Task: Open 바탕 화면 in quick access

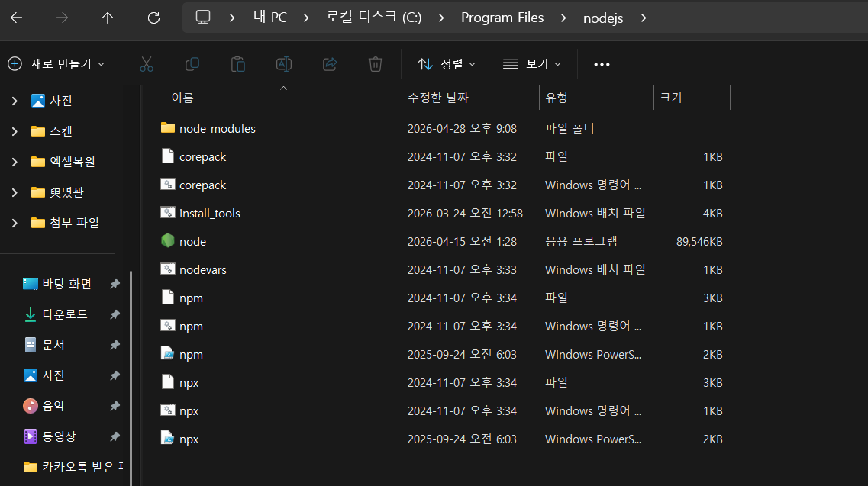Action: pyautogui.click(x=67, y=284)
